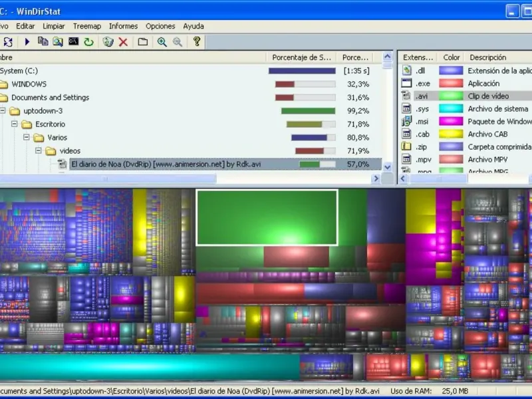The width and height of the screenshot is (532, 399).
Task: Click the Archivo CAB description
Action: [x=487, y=134]
